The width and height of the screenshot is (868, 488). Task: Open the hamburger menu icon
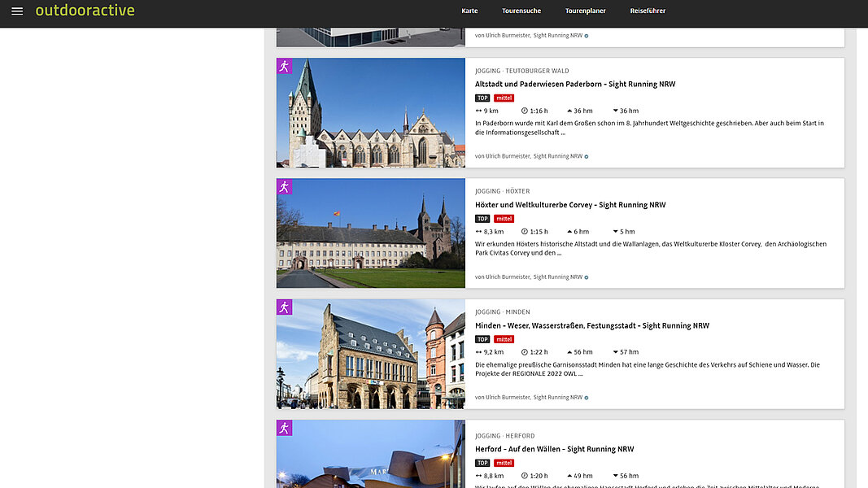click(x=17, y=11)
